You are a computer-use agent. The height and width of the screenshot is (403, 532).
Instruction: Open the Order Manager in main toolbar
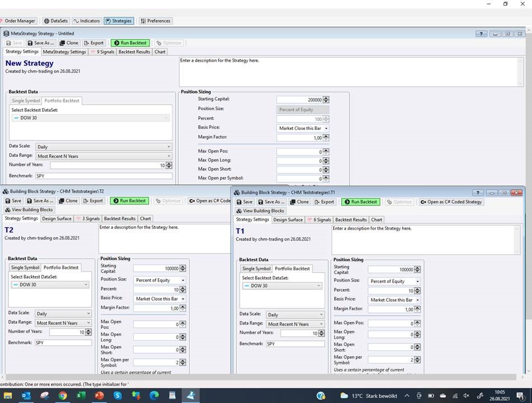[x=18, y=21]
